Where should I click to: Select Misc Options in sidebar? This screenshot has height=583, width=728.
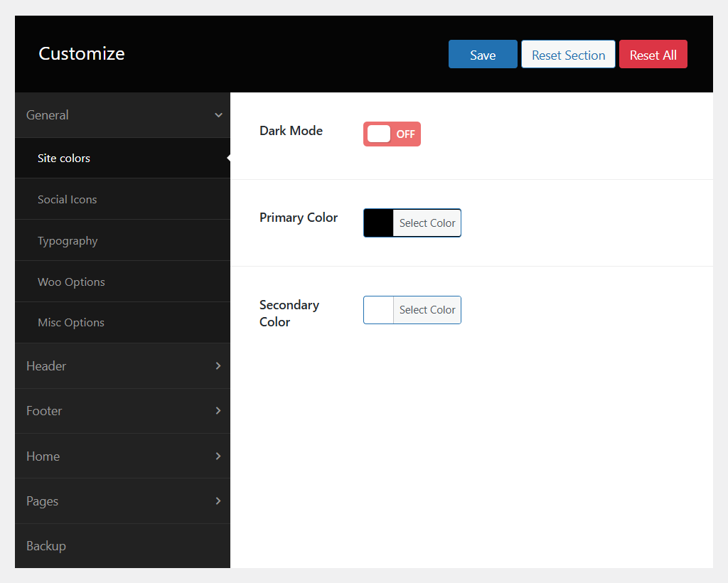(x=71, y=323)
